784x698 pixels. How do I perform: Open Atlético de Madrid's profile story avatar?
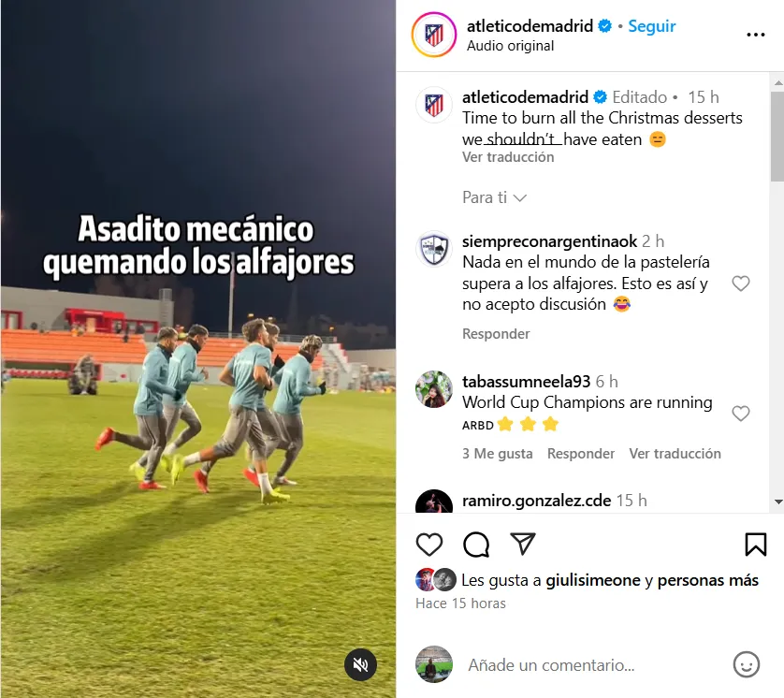click(433, 35)
